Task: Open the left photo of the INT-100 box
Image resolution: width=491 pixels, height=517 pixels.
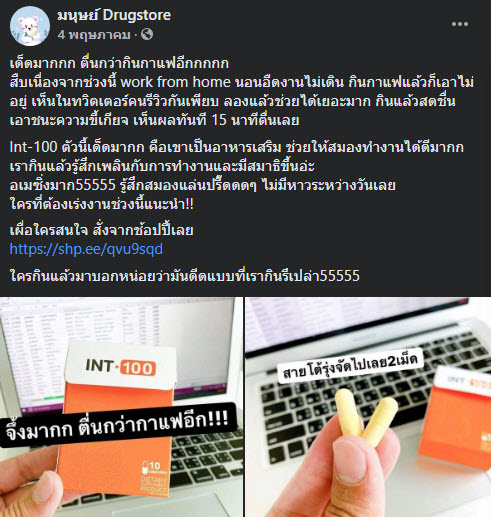Action: coord(121,407)
